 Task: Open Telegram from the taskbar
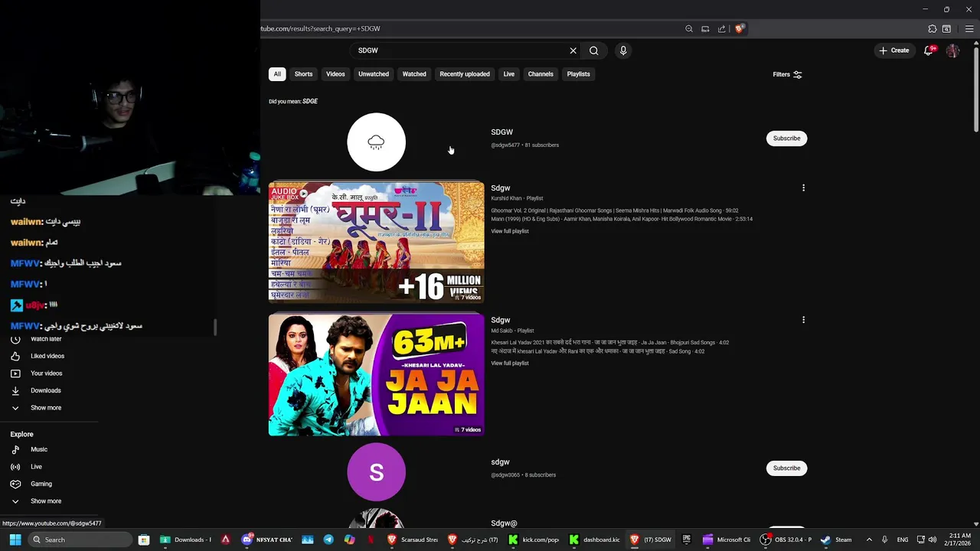click(328, 540)
